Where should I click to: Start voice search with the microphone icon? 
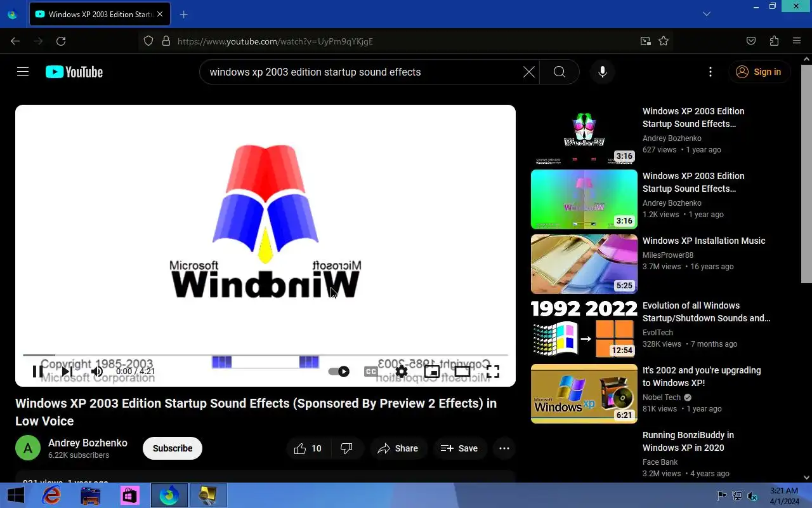(x=602, y=72)
